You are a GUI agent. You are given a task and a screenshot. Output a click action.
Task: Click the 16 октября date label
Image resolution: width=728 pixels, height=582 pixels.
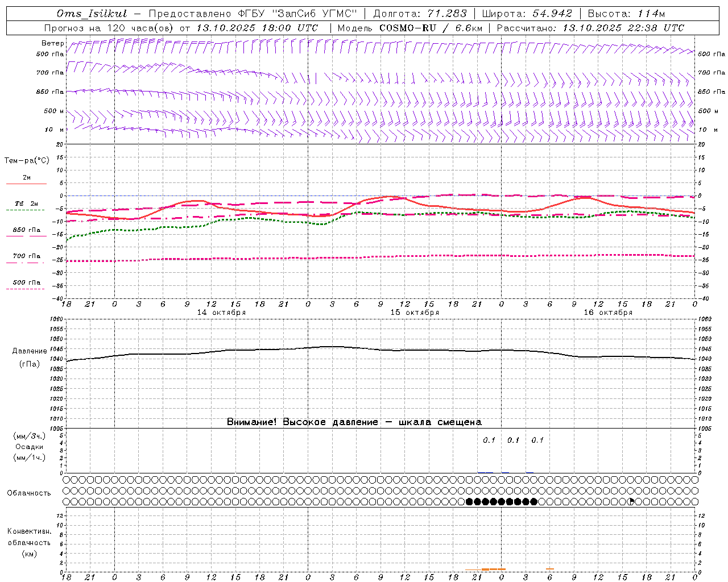[x=608, y=313]
